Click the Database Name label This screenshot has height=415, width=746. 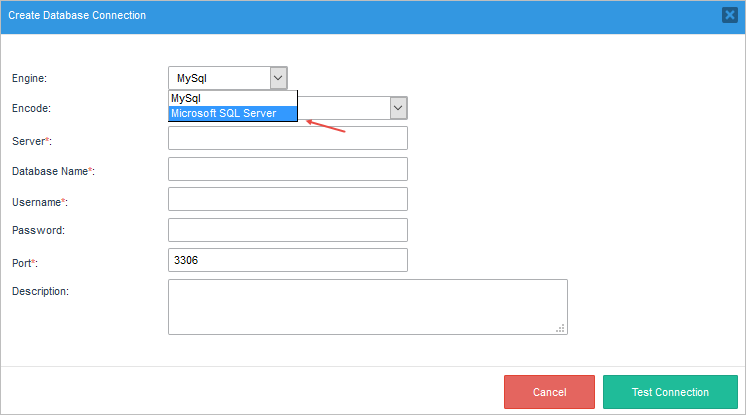coord(52,171)
